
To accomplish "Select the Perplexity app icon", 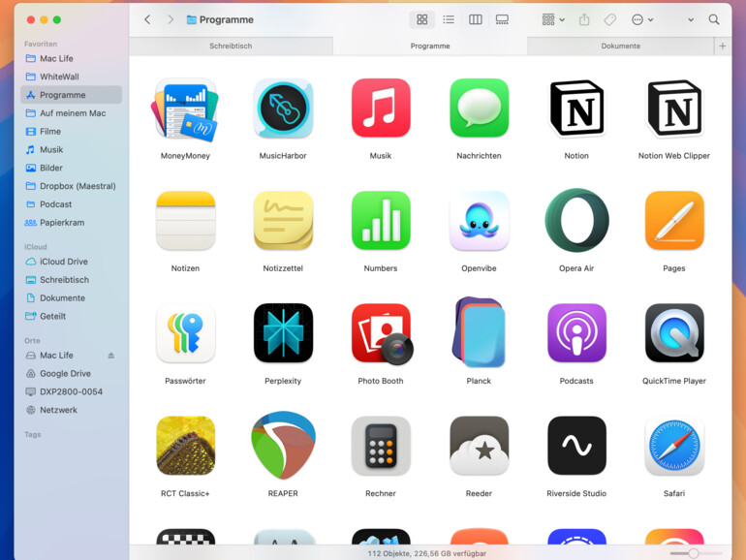I will click(x=283, y=333).
